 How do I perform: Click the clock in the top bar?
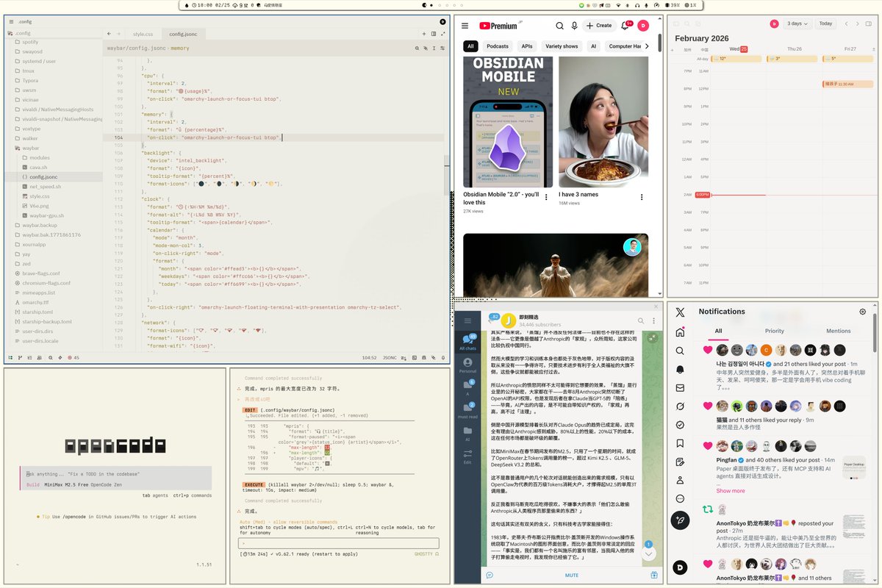click(210, 5)
